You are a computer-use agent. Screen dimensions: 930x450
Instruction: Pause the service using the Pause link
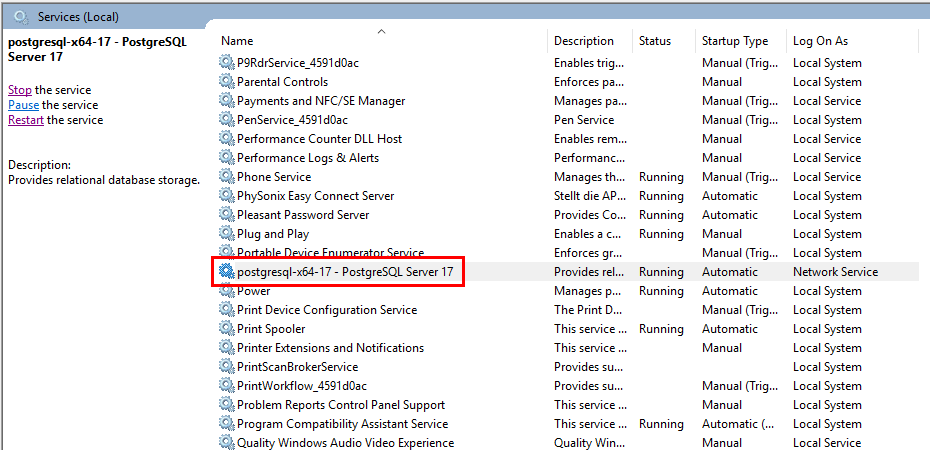pyautogui.click(x=23, y=105)
